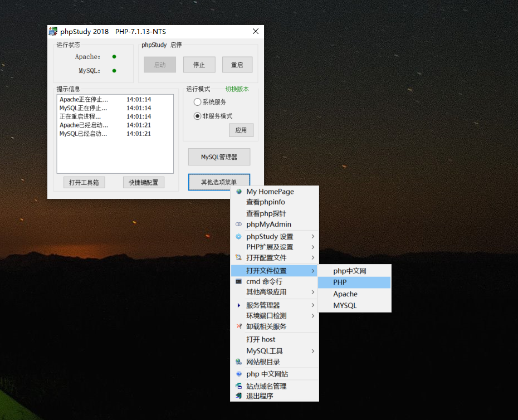Expand the 打开配置文件 submenu arrow
The height and width of the screenshot is (420, 518).
[x=312, y=257]
